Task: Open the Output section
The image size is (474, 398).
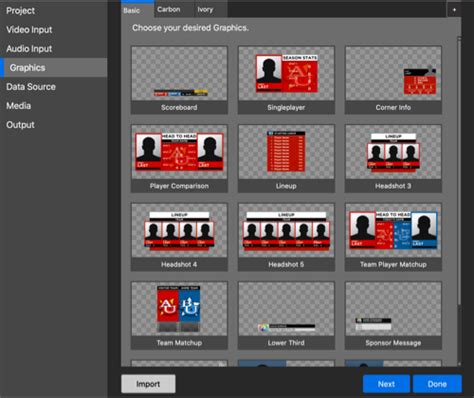Action: pyautogui.click(x=54, y=125)
